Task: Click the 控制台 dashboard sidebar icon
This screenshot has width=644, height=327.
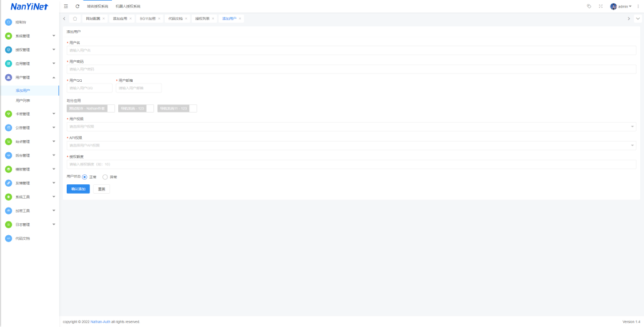Action: point(9,22)
